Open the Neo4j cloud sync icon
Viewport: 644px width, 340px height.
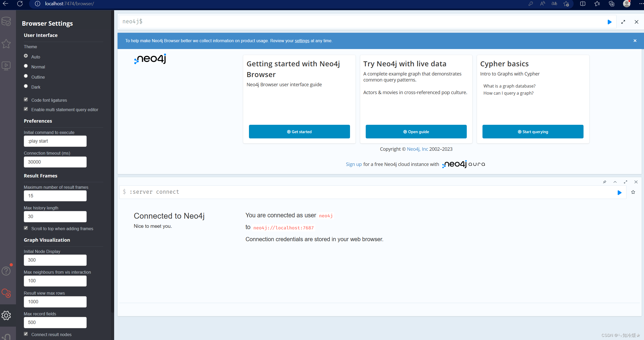pyautogui.click(x=6, y=293)
